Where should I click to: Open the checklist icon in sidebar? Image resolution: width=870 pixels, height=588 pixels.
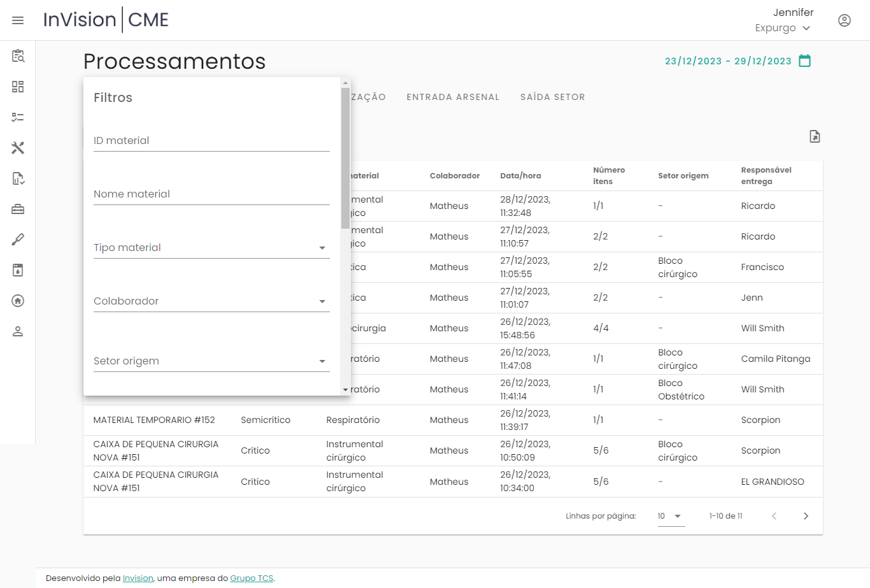click(18, 117)
